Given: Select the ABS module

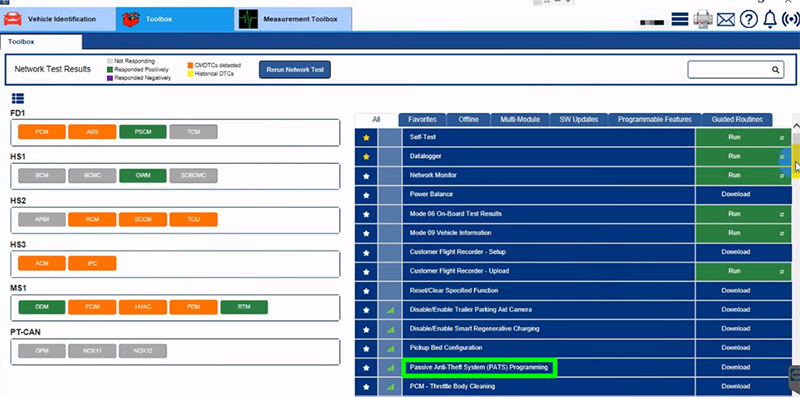Looking at the screenshot, I should [92, 132].
